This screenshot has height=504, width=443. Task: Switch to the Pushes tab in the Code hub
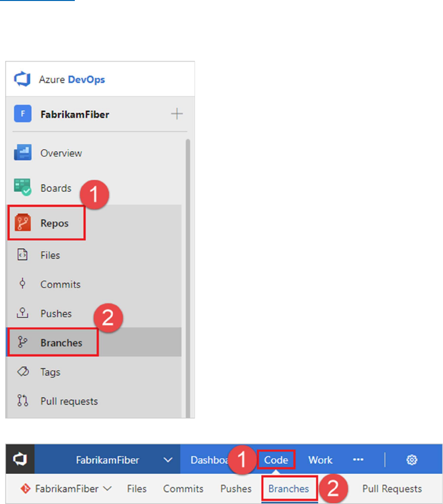[x=236, y=489]
